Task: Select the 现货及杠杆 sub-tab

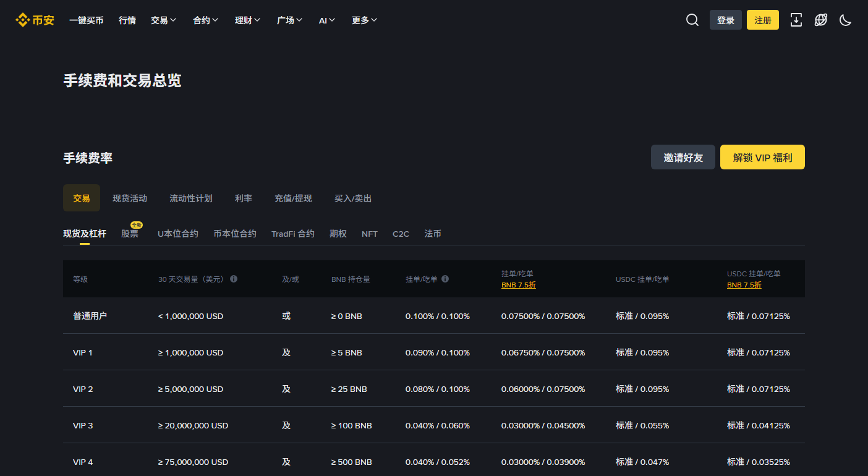Action: tap(85, 234)
